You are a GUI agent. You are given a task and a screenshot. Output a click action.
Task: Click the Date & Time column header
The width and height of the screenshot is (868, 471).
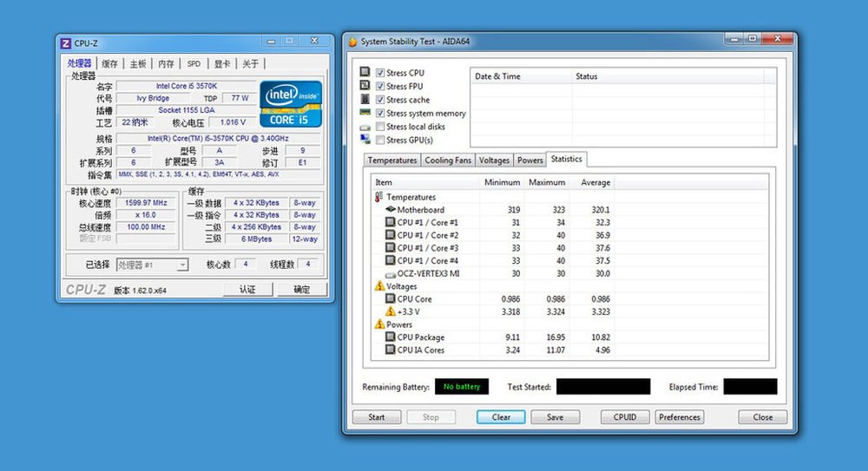click(x=521, y=76)
